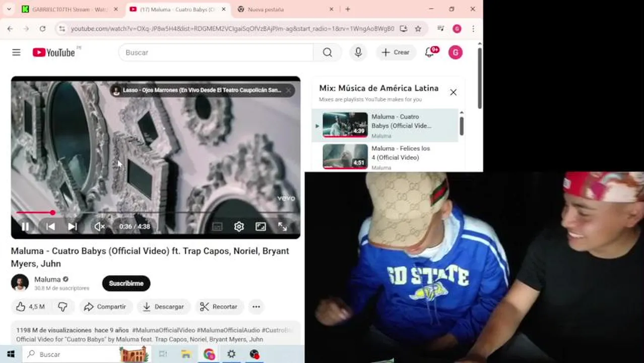Clip the video with Recortar
The image size is (644, 363).
[219, 307]
